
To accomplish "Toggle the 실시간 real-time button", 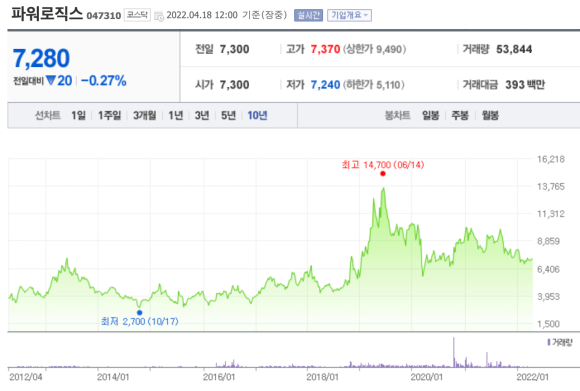I will [308, 15].
